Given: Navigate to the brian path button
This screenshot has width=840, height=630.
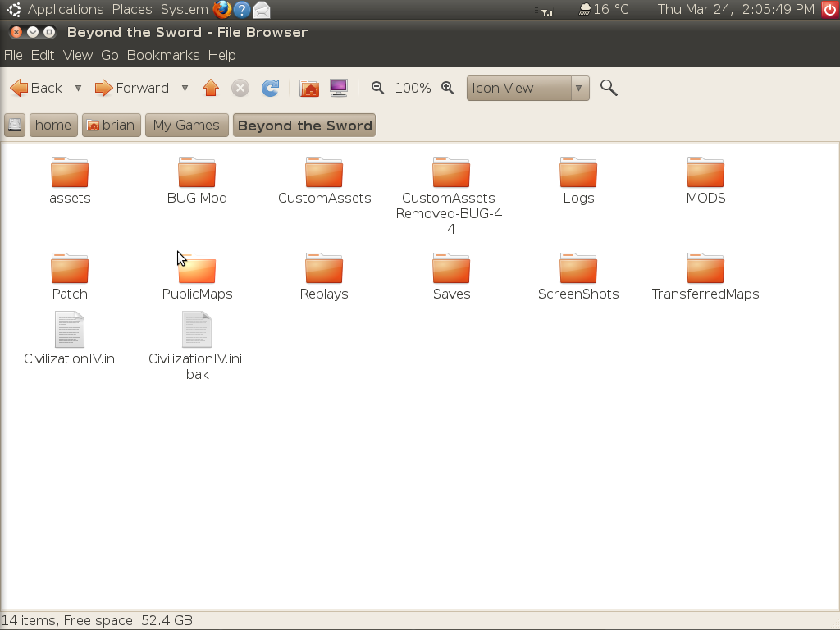Looking at the screenshot, I should [112, 125].
